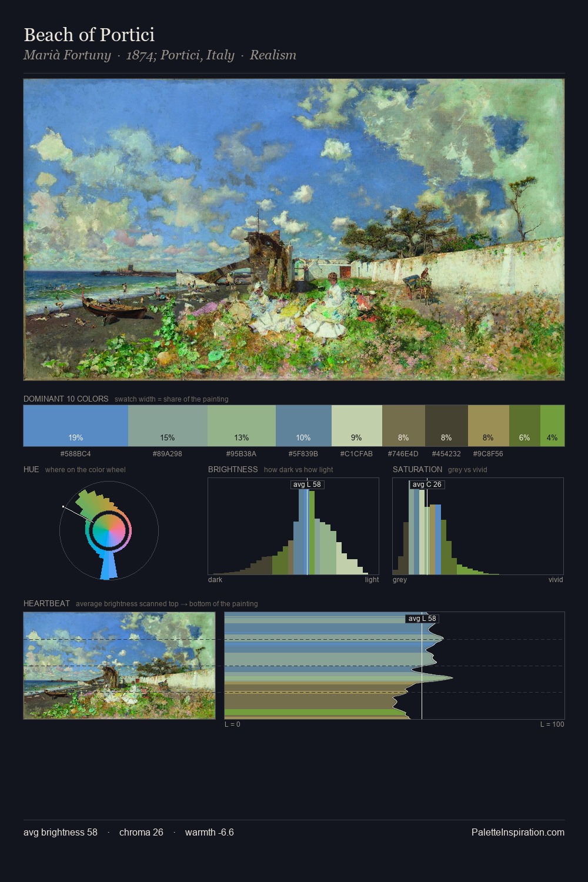The image size is (588, 882).
Task: Select the 4% bright green swatch
Action: pos(552,426)
